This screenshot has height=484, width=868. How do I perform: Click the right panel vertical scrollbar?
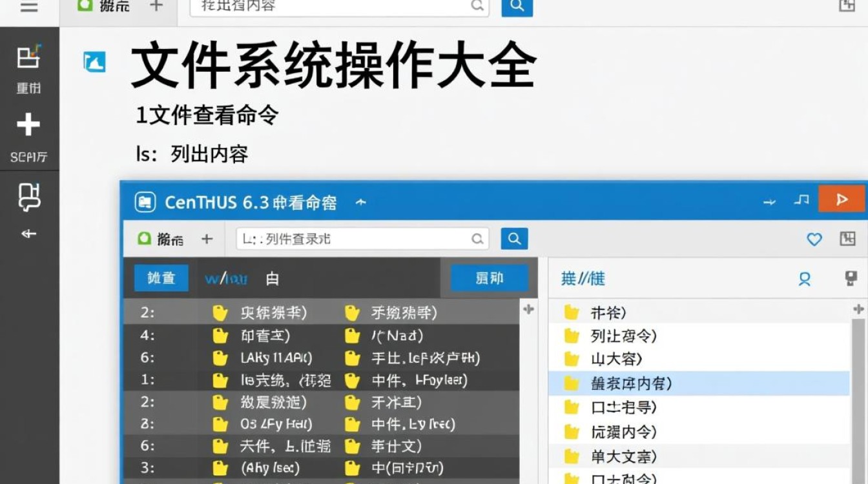(x=859, y=400)
